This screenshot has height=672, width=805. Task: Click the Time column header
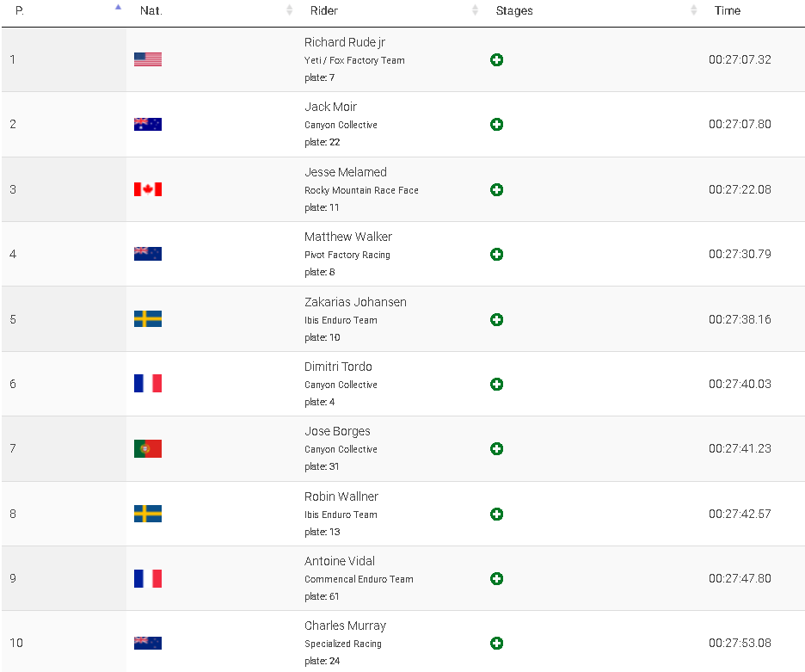728,11
